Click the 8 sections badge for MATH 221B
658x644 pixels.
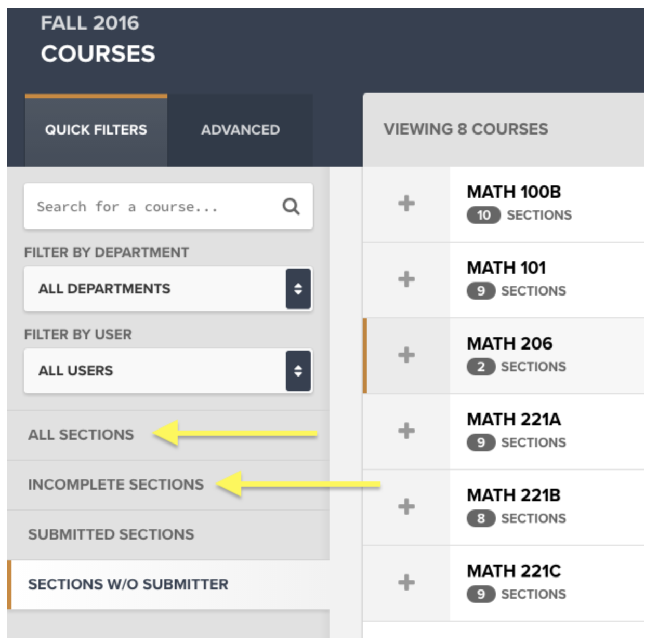point(481,518)
